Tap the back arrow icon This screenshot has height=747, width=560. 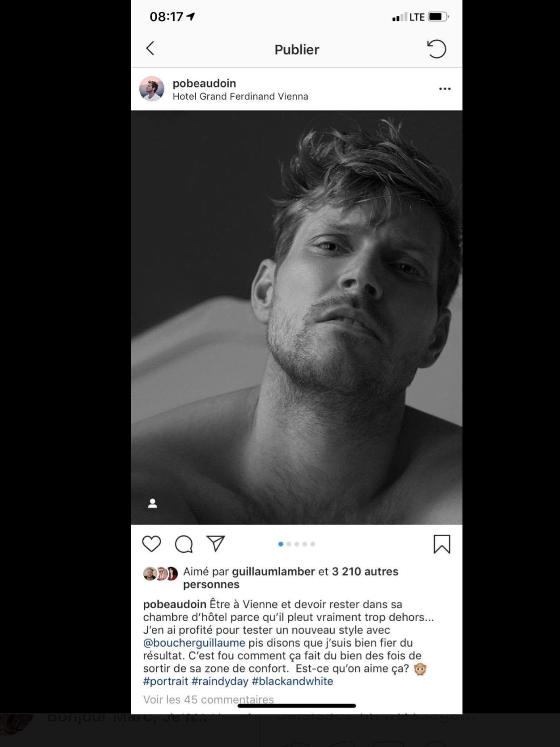150,49
